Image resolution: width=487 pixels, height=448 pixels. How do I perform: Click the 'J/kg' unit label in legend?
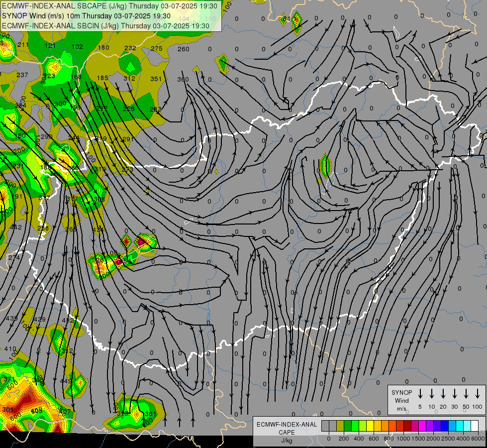287,441
